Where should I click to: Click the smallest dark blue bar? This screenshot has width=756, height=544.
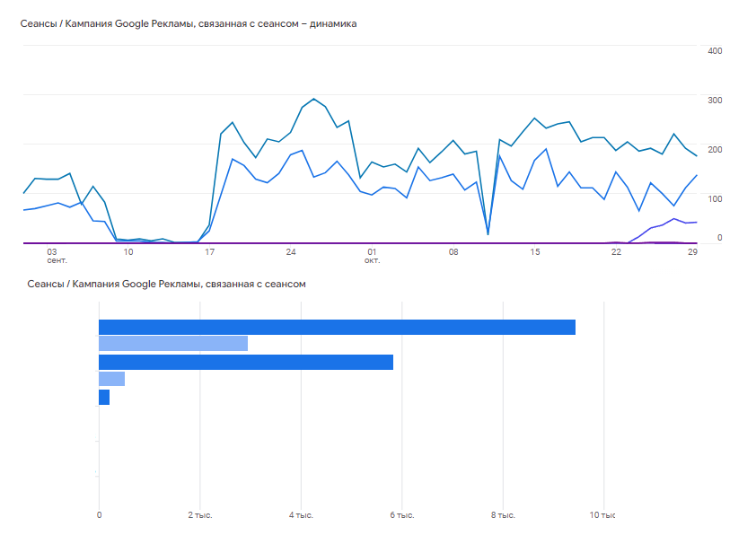[x=104, y=398]
